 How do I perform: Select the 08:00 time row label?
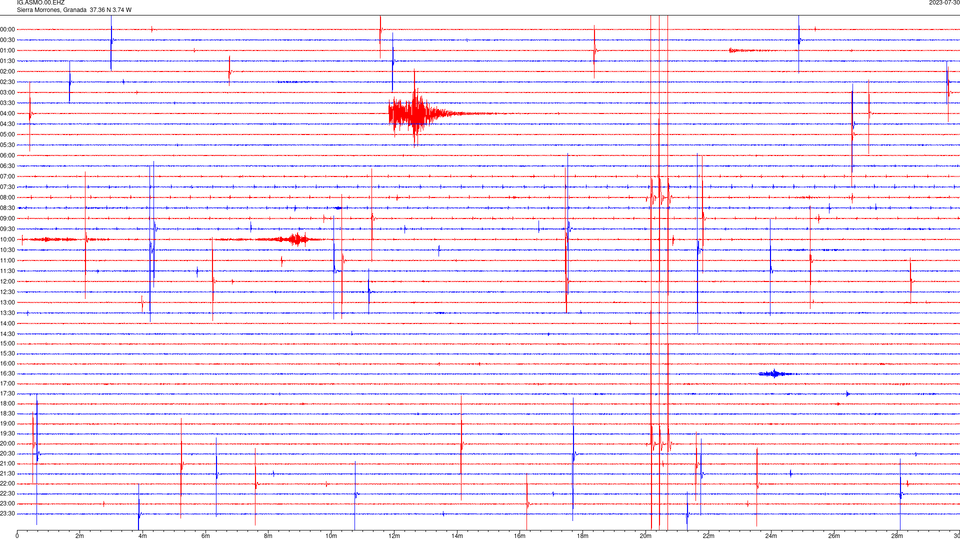tap(8, 197)
